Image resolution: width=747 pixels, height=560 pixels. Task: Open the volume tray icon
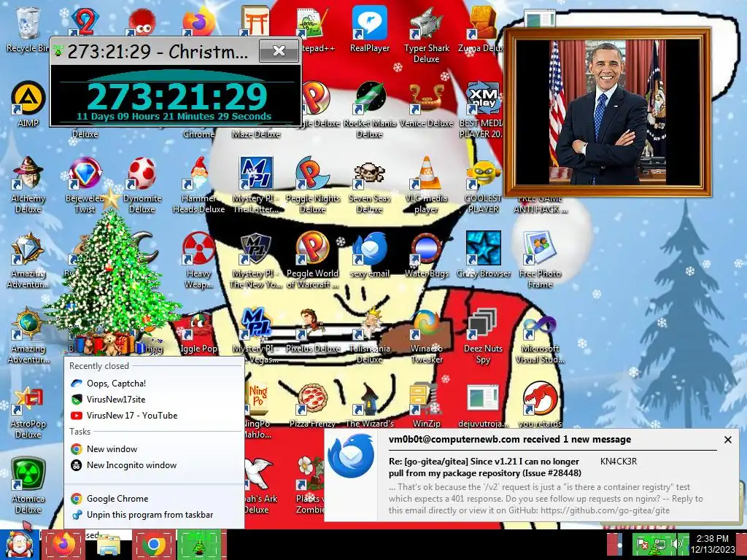tap(676, 544)
